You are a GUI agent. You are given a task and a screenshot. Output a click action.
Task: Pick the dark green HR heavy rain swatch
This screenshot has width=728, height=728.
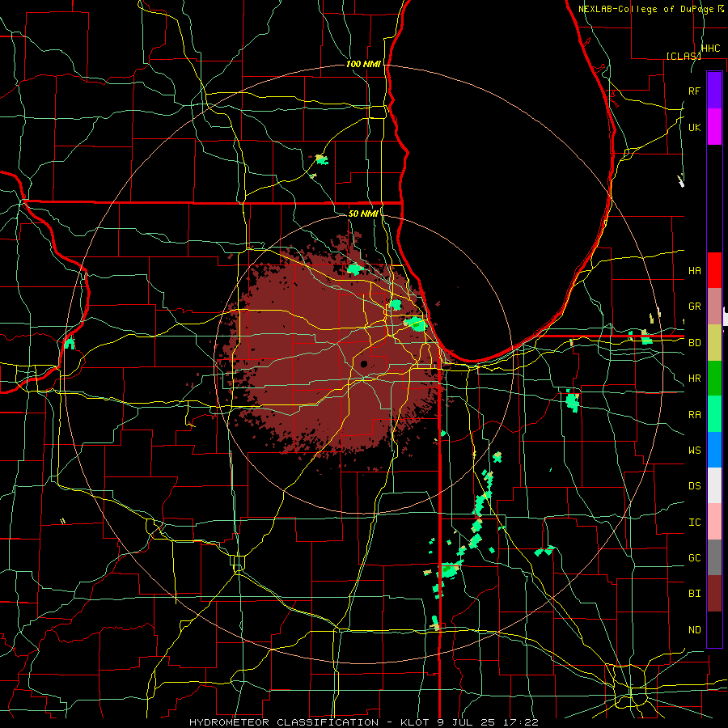714,379
